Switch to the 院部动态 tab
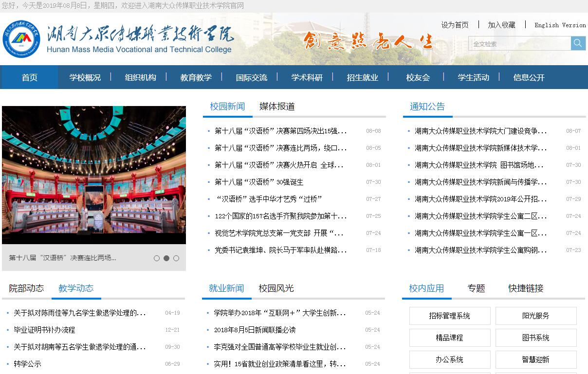Image resolution: width=588 pixels, height=374 pixels. tap(26, 288)
